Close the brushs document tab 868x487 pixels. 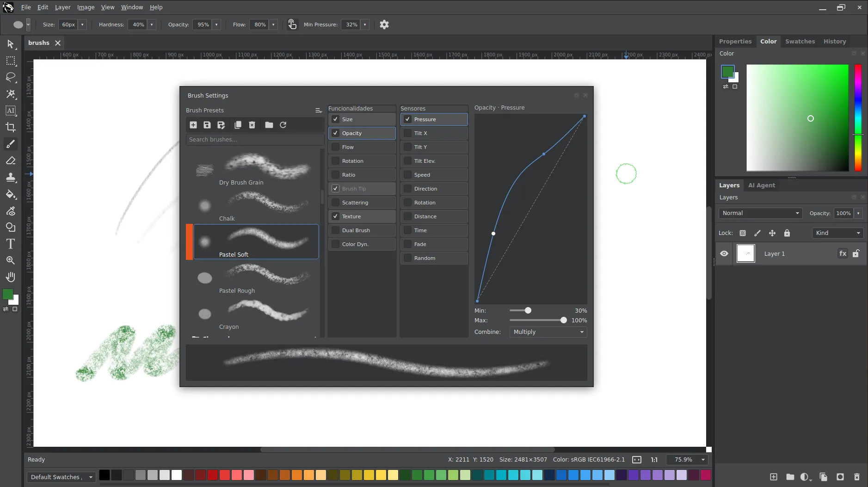58,43
